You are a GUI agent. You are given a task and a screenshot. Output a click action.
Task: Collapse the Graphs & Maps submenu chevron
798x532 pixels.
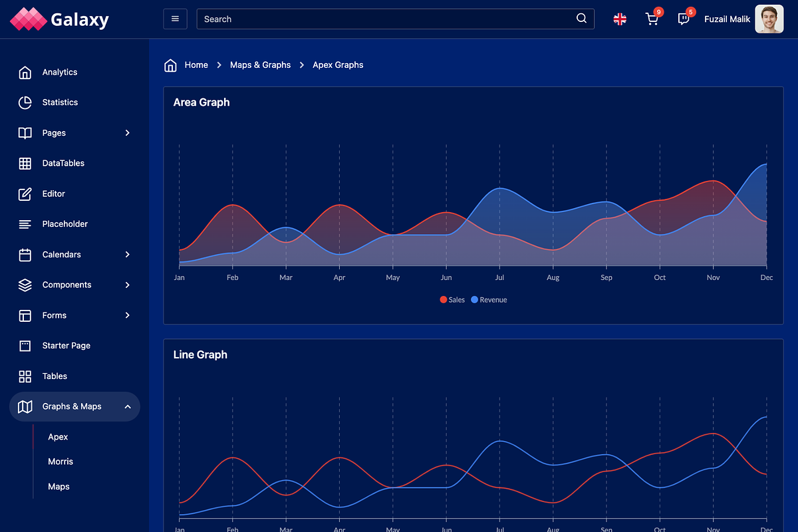[x=128, y=406]
